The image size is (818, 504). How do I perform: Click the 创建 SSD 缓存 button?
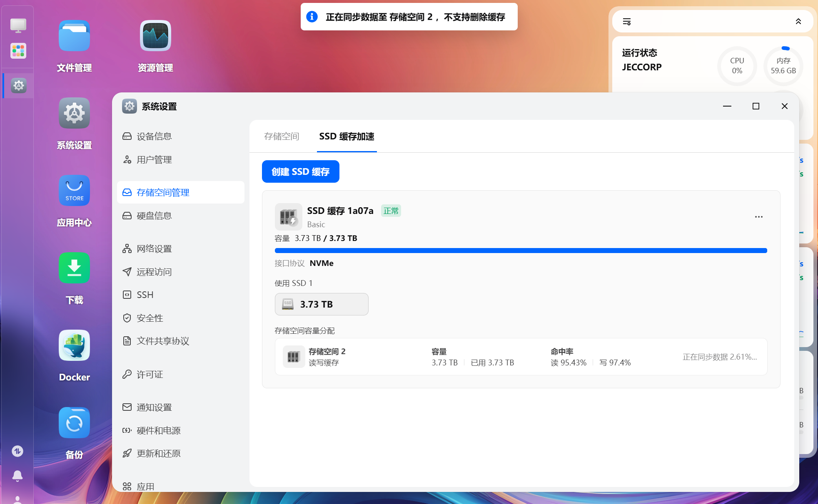[300, 171]
